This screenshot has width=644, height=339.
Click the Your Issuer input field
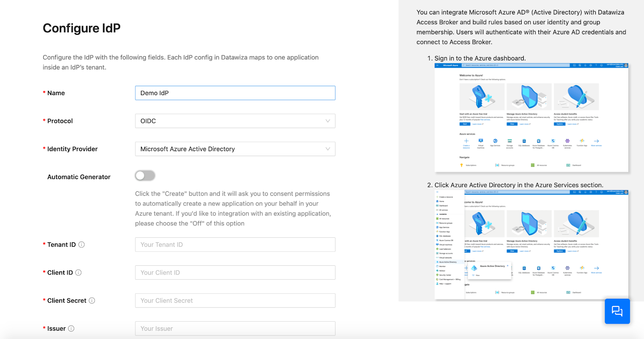(235, 329)
